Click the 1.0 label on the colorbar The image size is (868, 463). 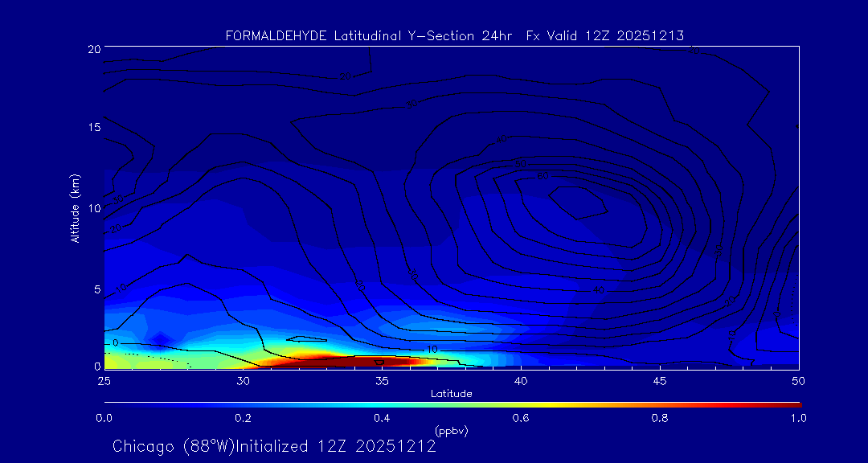(798, 418)
